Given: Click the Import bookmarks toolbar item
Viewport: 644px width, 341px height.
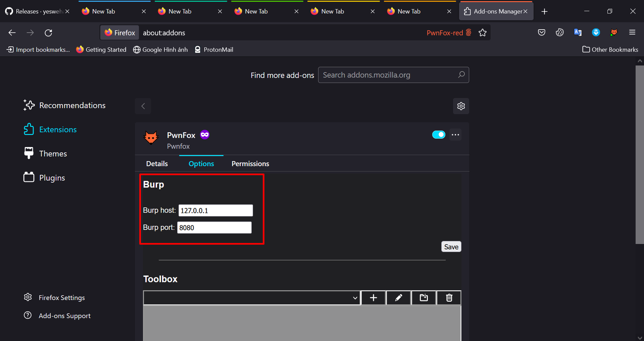Looking at the screenshot, I should pos(38,50).
